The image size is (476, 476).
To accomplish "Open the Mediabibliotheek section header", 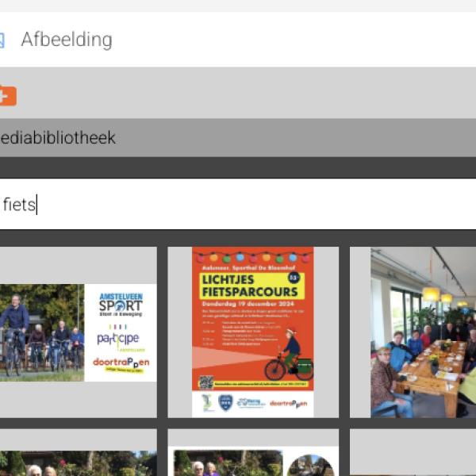I will [x=238, y=137].
